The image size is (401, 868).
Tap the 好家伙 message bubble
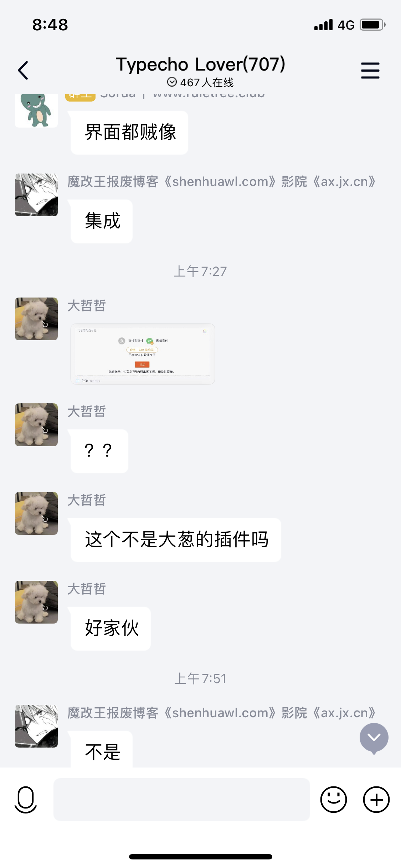[x=111, y=629]
